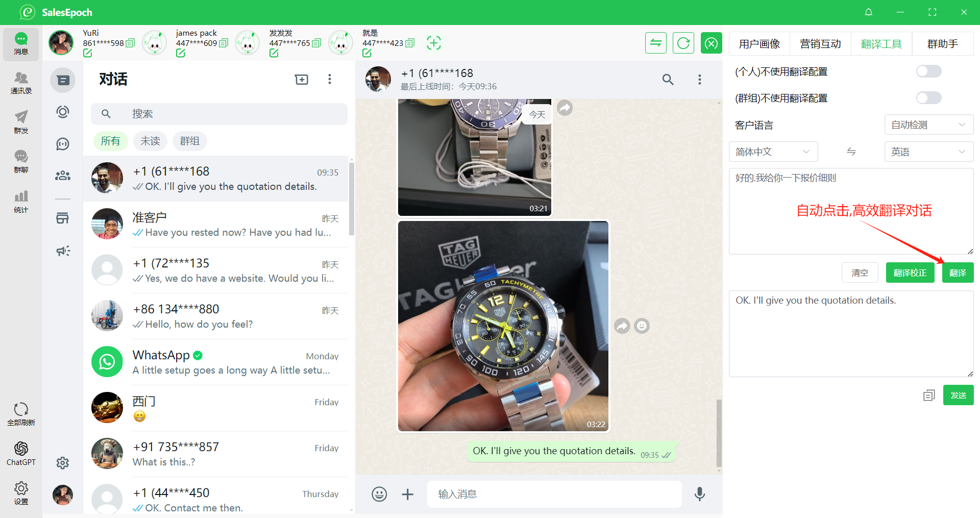Search within the current chat
This screenshot has height=518, width=980.
[668, 79]
